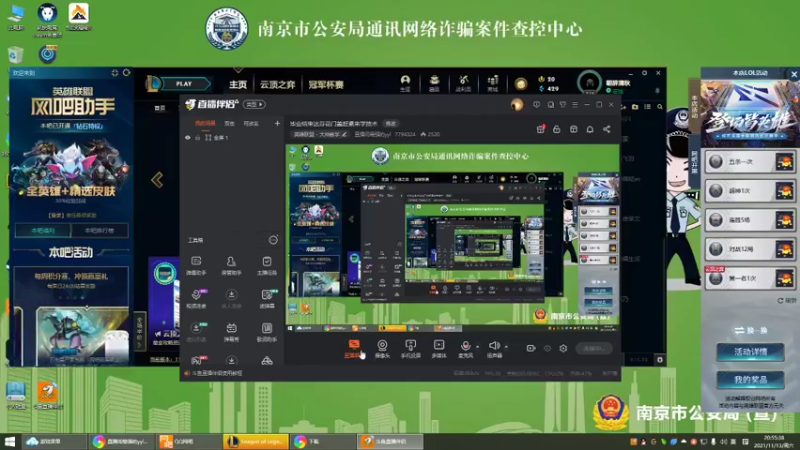800x450 pixels.
Task: Open the 云顶之弈 tab in League client
Action: tap(278, 84)
